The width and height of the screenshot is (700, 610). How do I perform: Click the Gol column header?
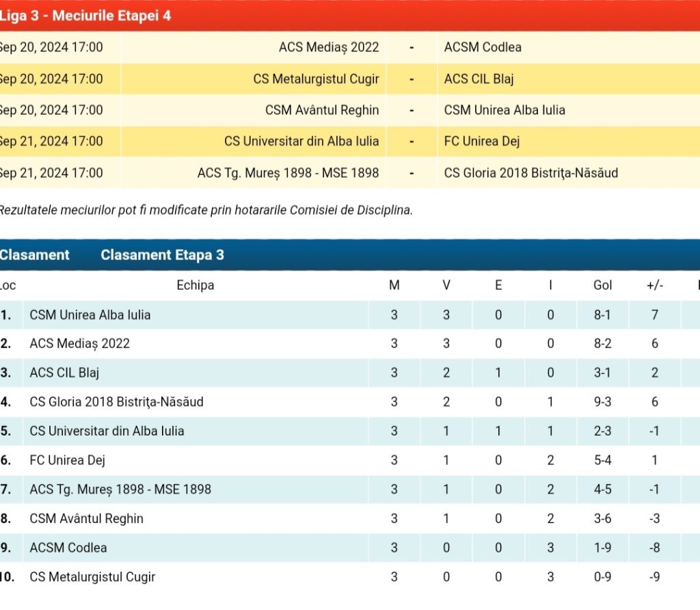coord(602,285)
